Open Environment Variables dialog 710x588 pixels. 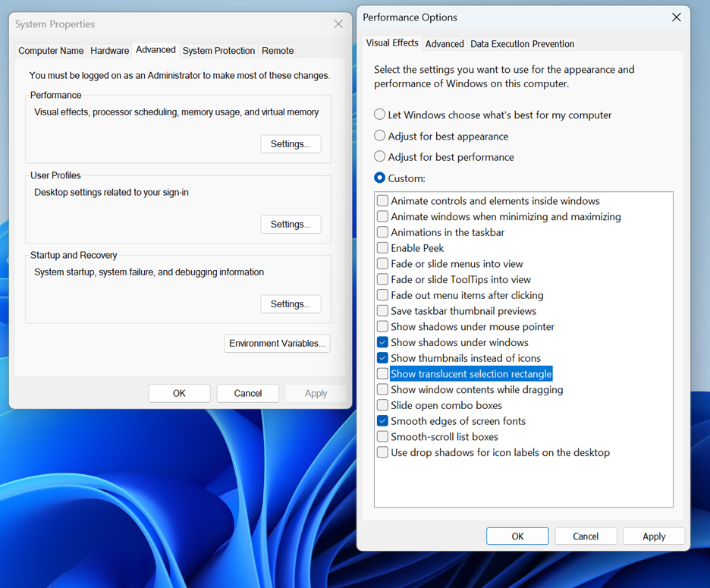[277, 344]
